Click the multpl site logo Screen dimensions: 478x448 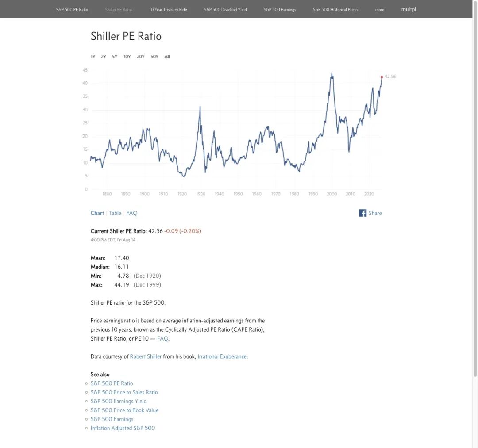point(409,9)
